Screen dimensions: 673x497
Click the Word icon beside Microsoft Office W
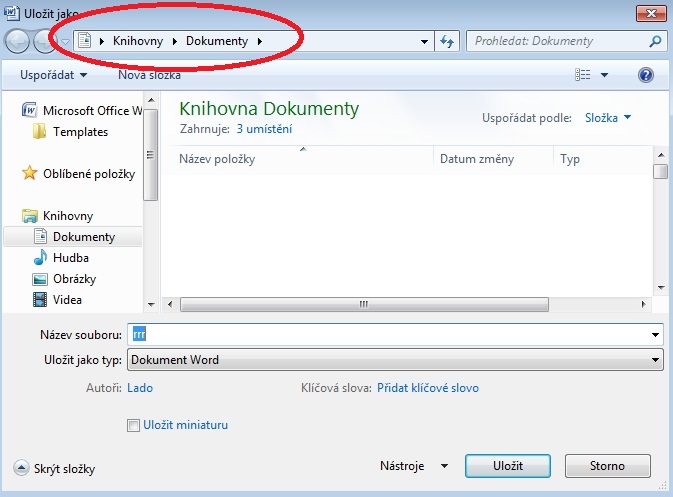[29, 110]
